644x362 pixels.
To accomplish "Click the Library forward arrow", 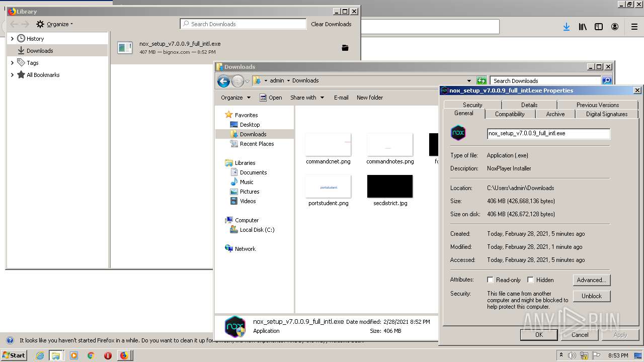I will (25, 24).
